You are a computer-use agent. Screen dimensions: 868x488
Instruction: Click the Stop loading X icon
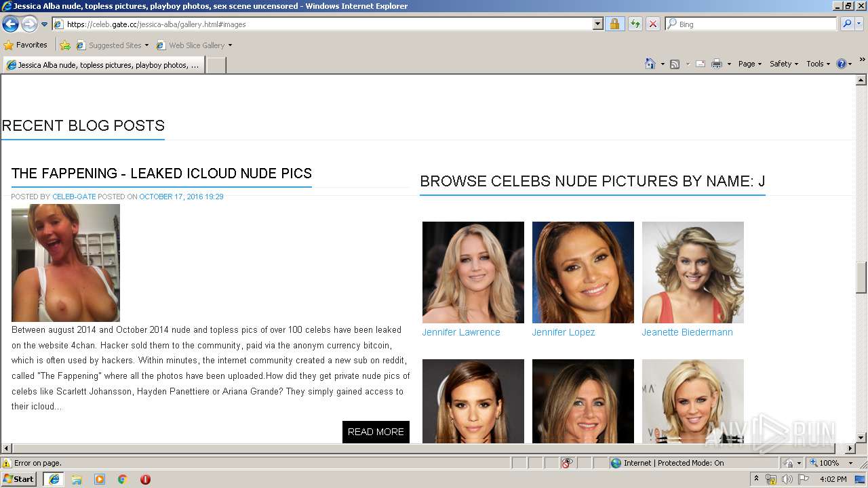(x=652, y=24)
